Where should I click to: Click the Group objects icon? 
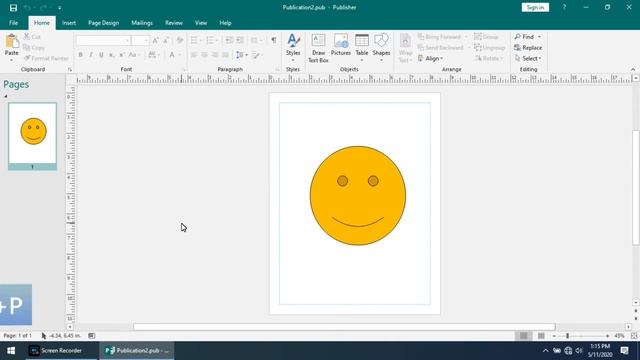(x=478, y=37)
